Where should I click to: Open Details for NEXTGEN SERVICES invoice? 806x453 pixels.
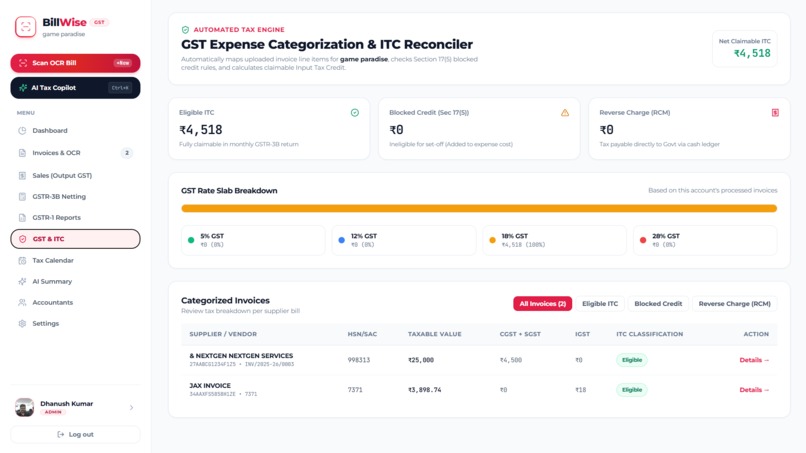[x=754, y=360]
